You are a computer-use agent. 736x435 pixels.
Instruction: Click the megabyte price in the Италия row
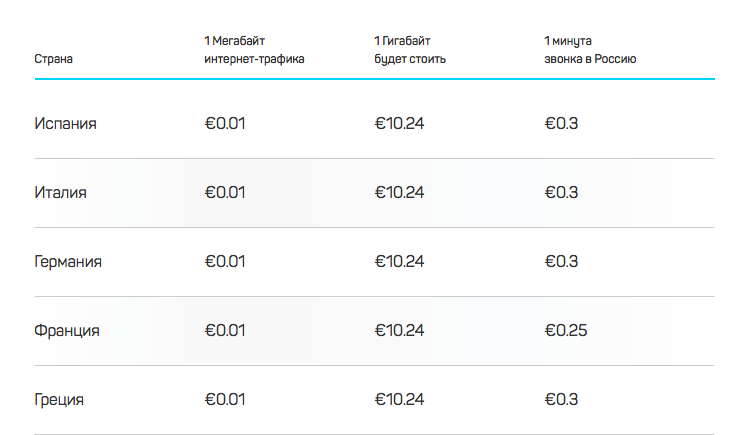[x=225, y=192]
